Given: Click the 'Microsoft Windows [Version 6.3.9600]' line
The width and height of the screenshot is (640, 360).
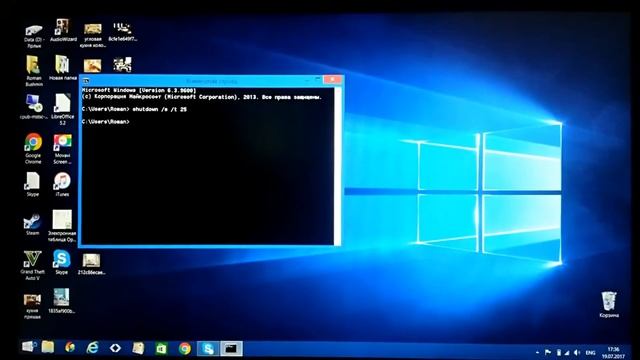Looking at the screenshot, I should (x=139, y=90).
